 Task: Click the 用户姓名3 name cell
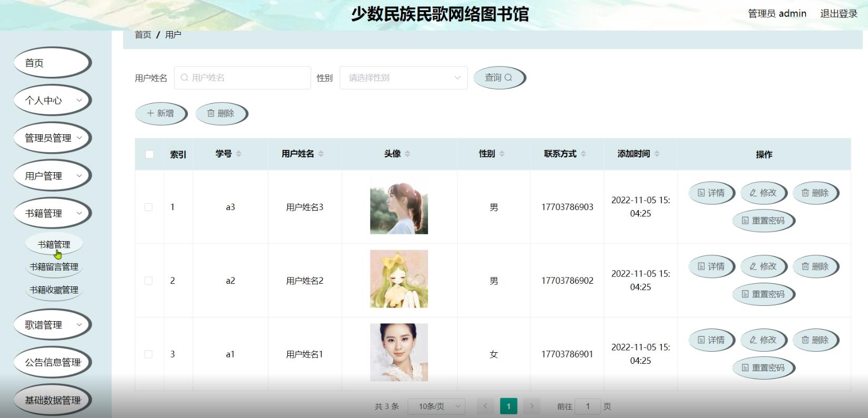coord(305,207)
